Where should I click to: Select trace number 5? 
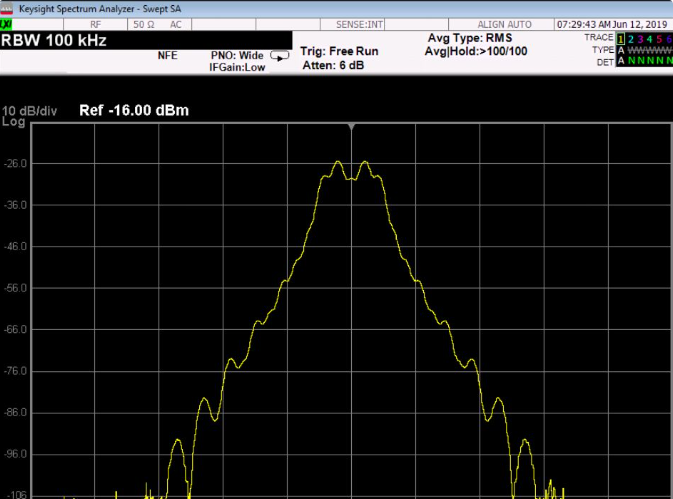coord(659,39)
